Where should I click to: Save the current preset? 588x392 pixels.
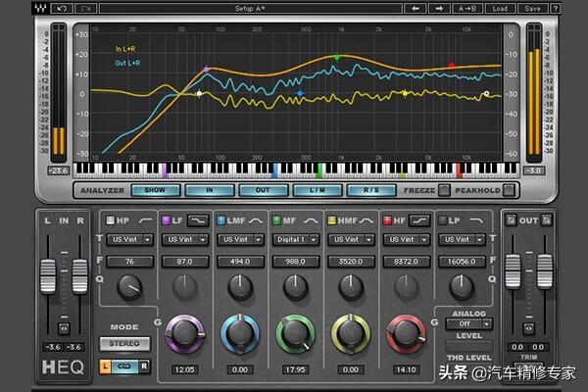(x=532, y=8)
